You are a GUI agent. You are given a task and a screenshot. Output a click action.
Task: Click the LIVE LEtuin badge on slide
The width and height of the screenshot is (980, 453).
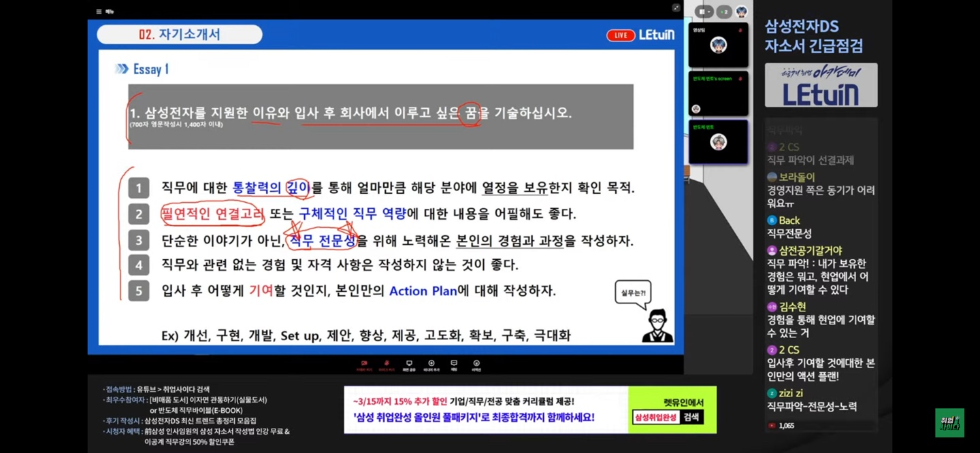[x=640, y=35]
